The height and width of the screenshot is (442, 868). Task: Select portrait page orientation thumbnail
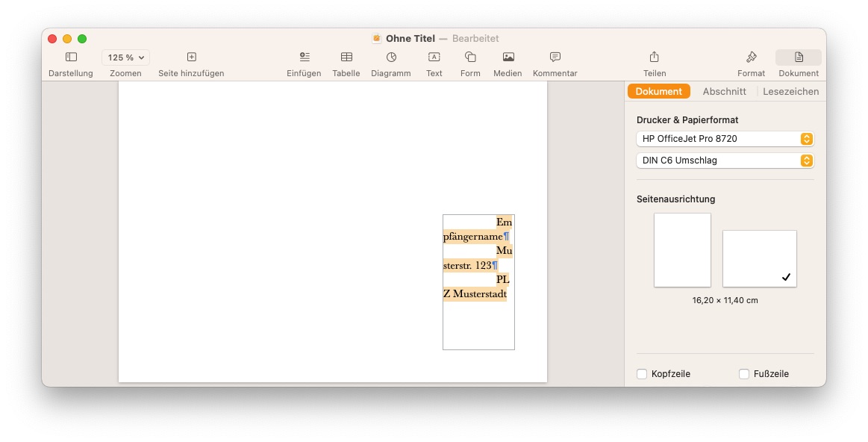[682, 250]
